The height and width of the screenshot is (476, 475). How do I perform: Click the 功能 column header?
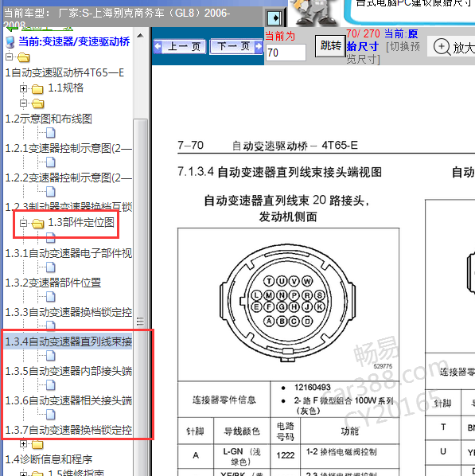coord(349,431)
